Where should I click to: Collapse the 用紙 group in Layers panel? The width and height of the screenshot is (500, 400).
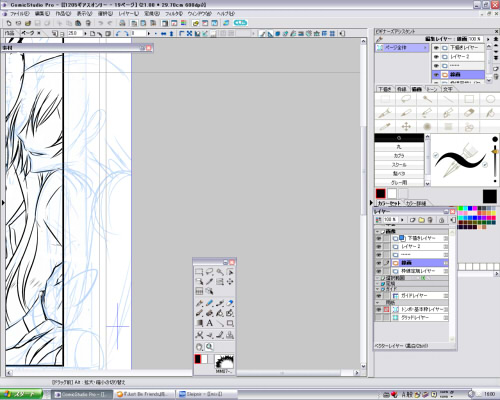378,303
